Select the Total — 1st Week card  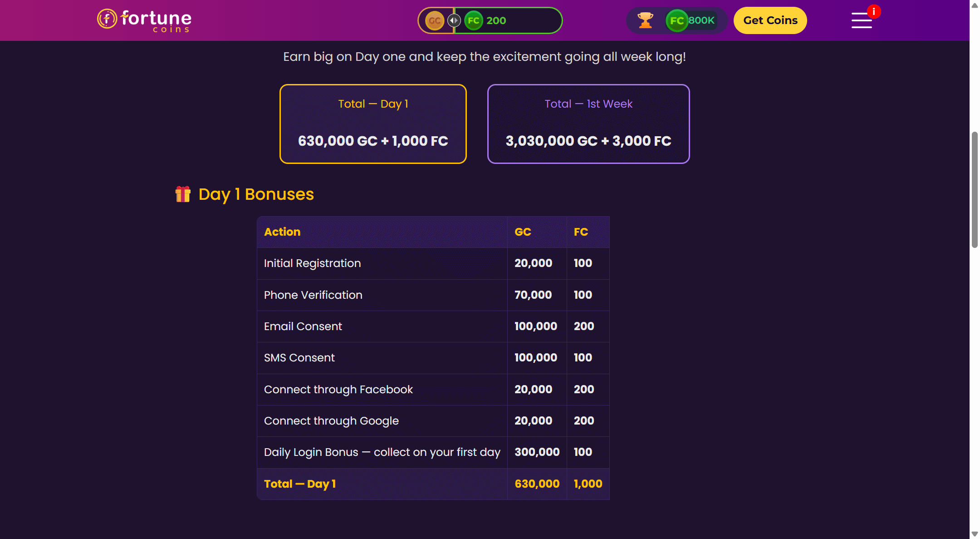(x=588, y=124)
